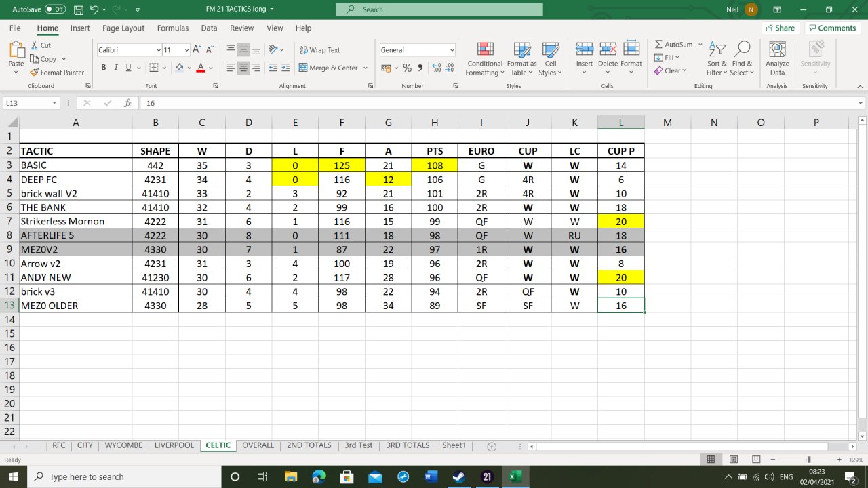Image resolution: width=868 pixels, height=488 pixels.
Task: Click the Copy button
Action: click(44, 59)
